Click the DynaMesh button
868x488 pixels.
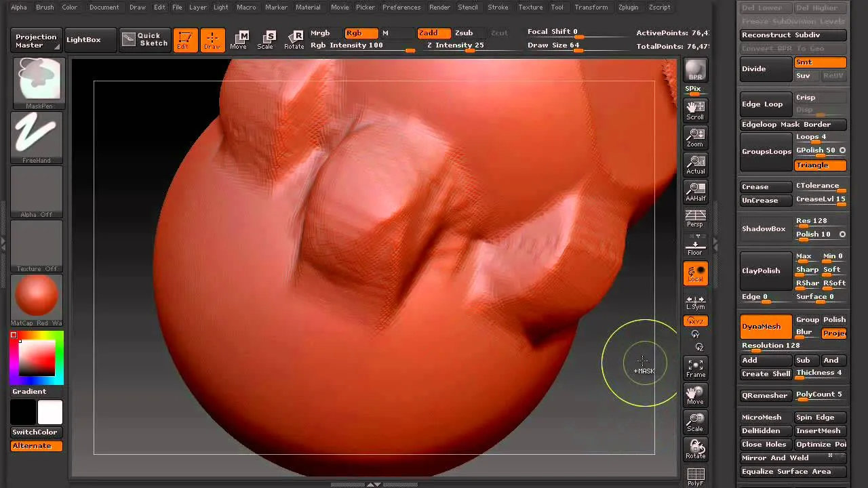tap(766, 326)
